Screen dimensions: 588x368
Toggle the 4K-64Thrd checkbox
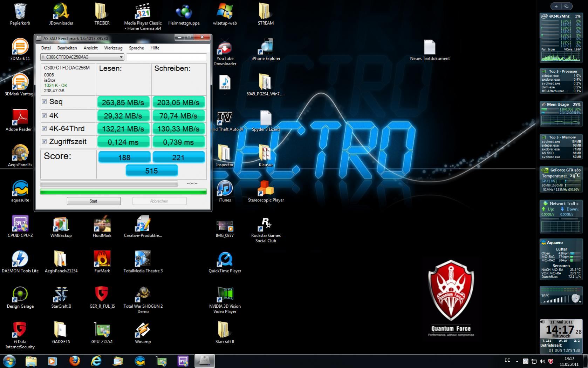pyautogui.click(x=45, y=128)
